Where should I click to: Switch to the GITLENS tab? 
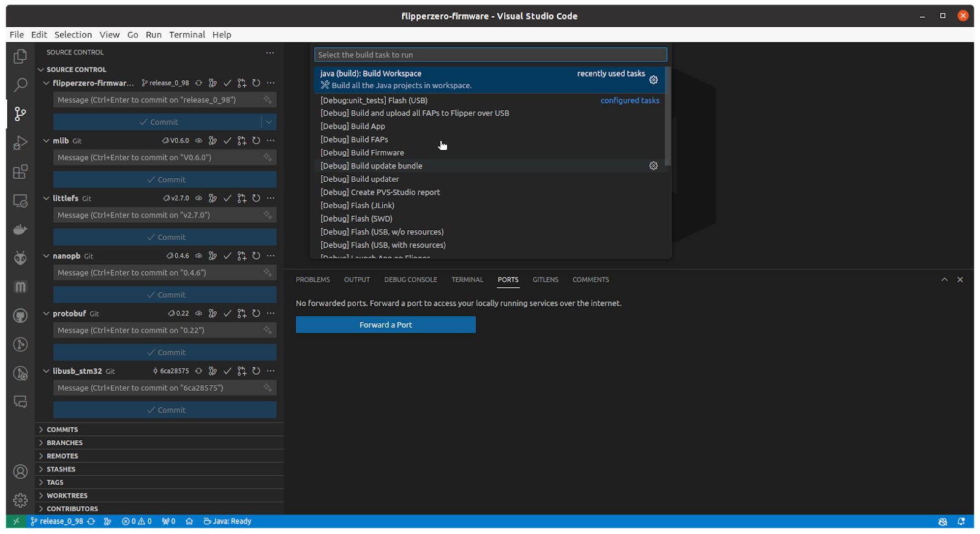point(545,280)
